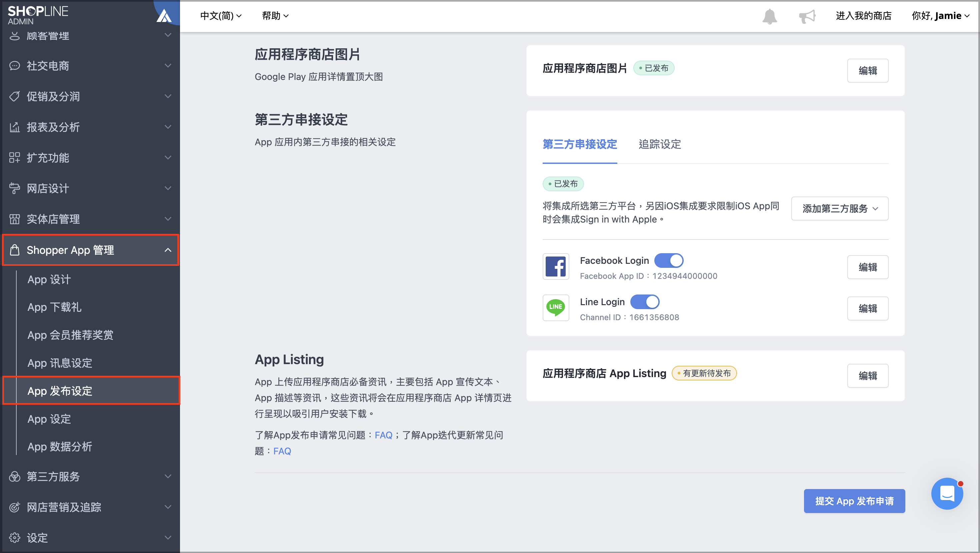
Task: Click the Facebook logo icon
Action: click(x=556, y=267)
